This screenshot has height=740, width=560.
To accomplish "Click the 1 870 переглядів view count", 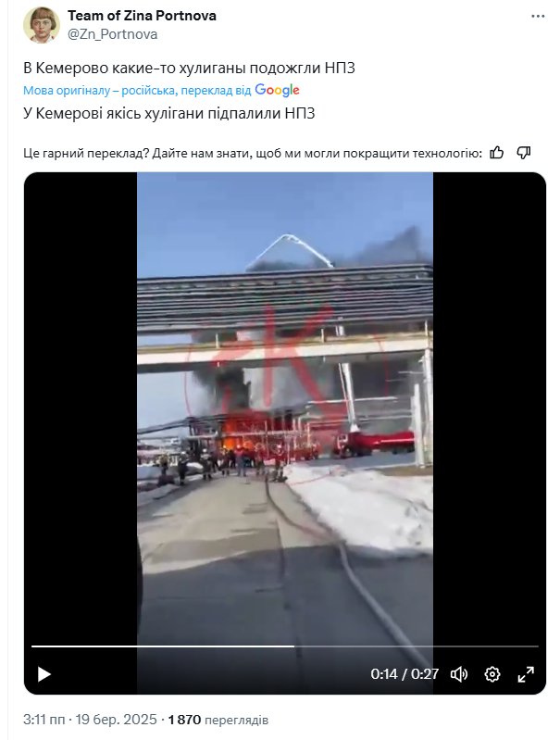I will coord(218,720).
